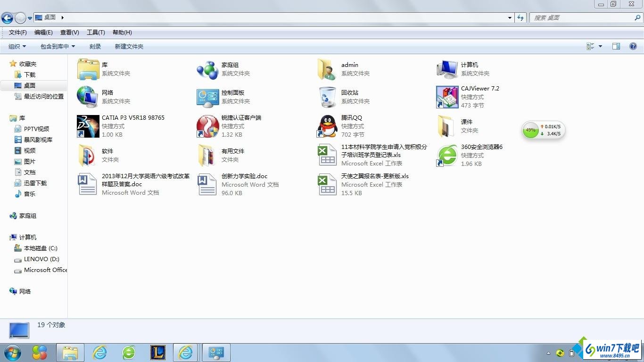Launch the CATIA P3 V5R18 shortcut

pyautogui.click(x=88, y=126)
